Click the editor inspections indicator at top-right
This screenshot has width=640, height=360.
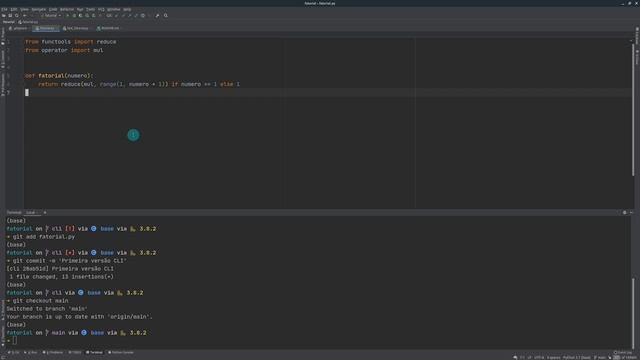[631, 41]
